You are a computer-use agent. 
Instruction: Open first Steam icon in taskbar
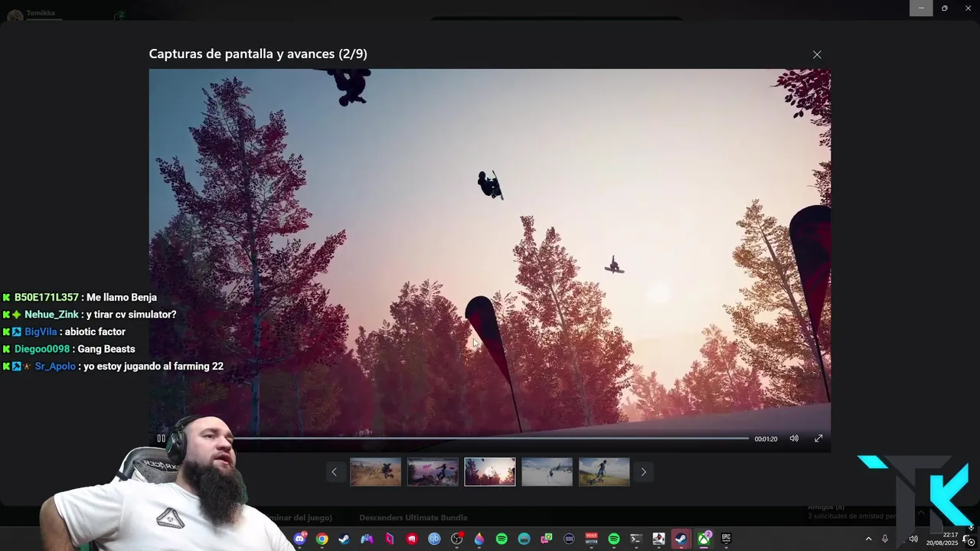[x=345, y=539]
